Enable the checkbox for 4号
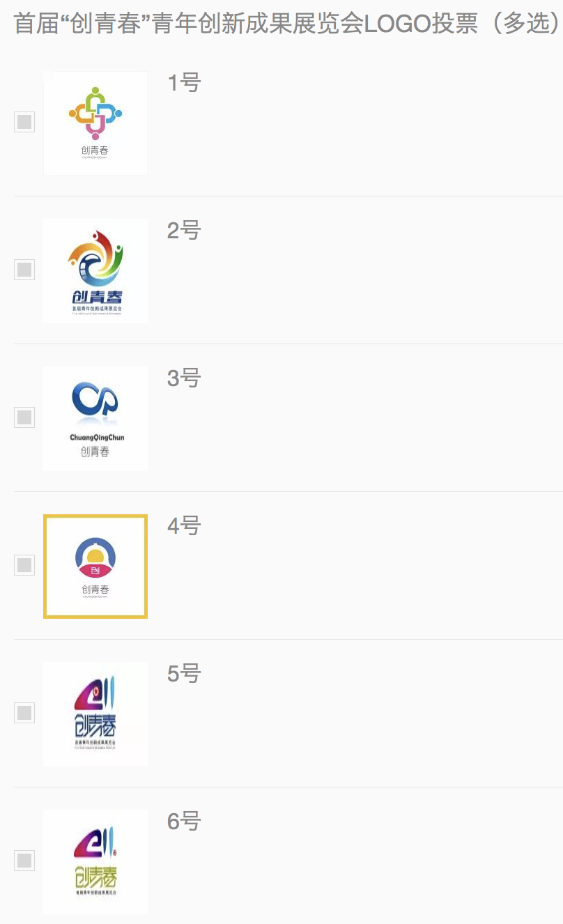 point(24,565)
